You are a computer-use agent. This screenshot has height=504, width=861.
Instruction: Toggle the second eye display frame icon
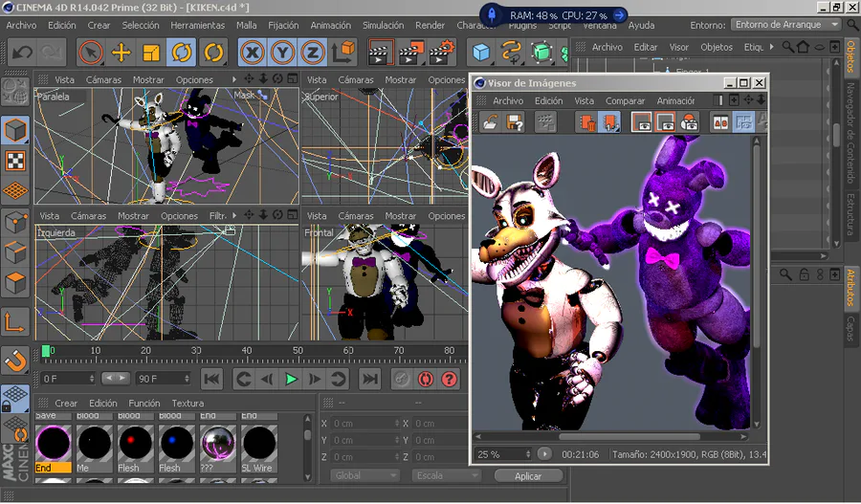pyautogui.click(x=665, y=121)
